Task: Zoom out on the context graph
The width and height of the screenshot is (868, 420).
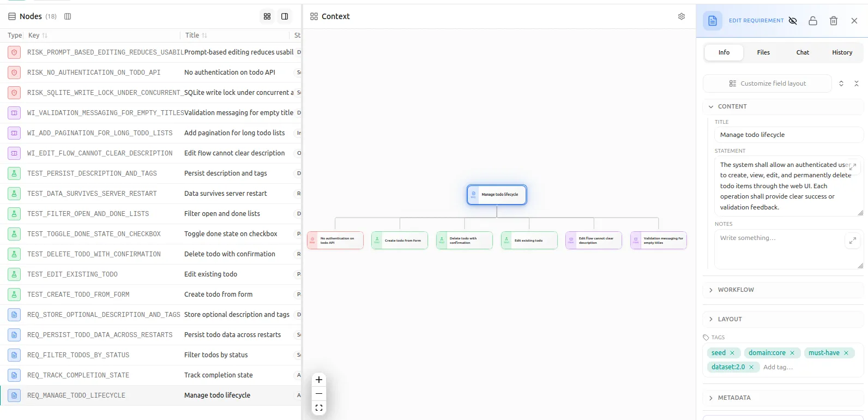Action: pyautogui.click(x=319, y=394)
